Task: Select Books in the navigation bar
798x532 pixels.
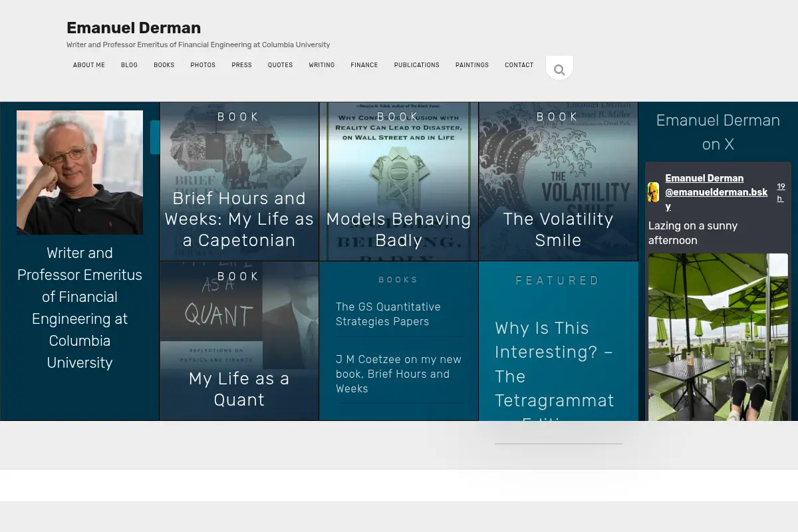Action: pos(164,65)
